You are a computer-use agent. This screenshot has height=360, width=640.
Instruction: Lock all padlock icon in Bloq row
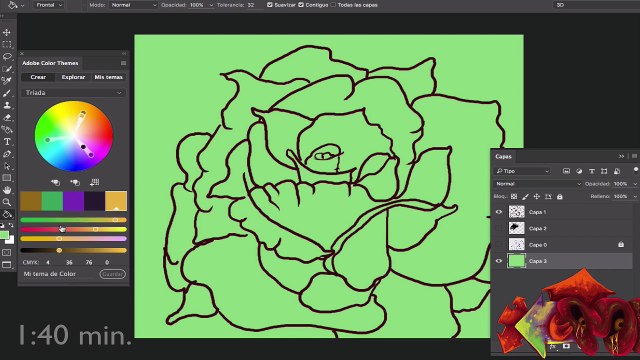(560, 197)
